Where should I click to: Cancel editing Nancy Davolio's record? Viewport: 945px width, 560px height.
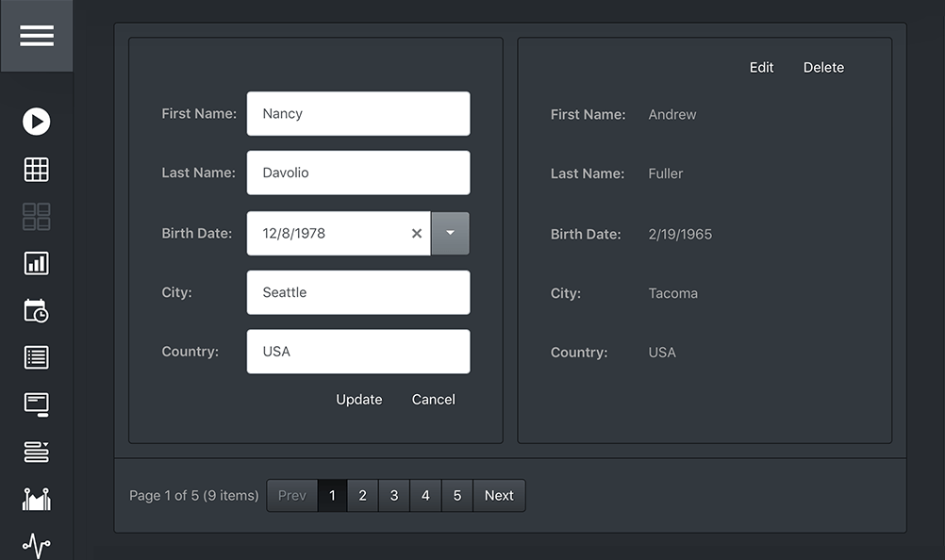(x=433, y=399)
